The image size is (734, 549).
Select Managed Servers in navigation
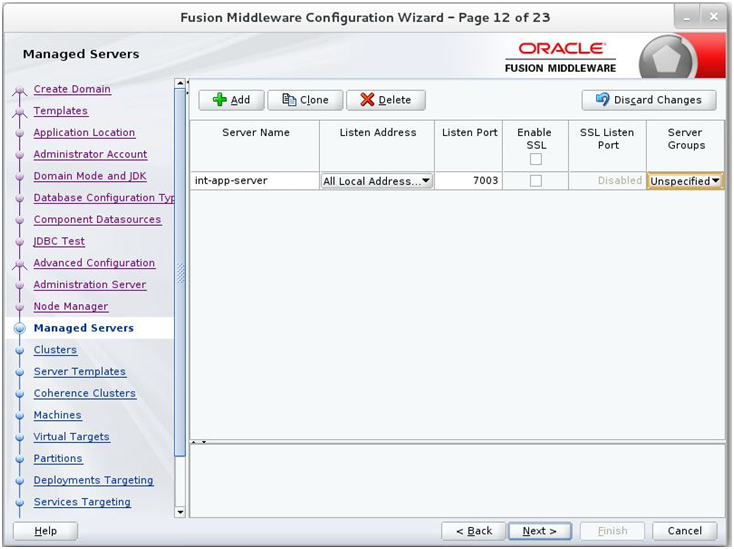[84, 328]
